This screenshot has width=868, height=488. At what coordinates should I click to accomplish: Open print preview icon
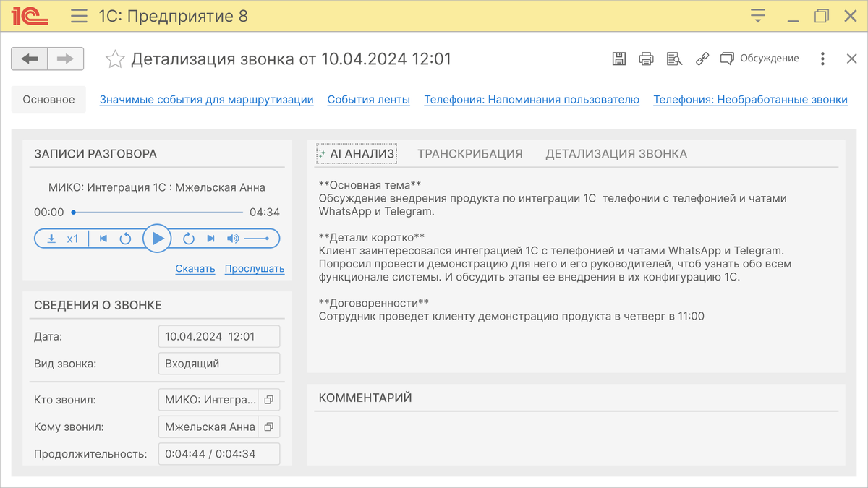674,59
